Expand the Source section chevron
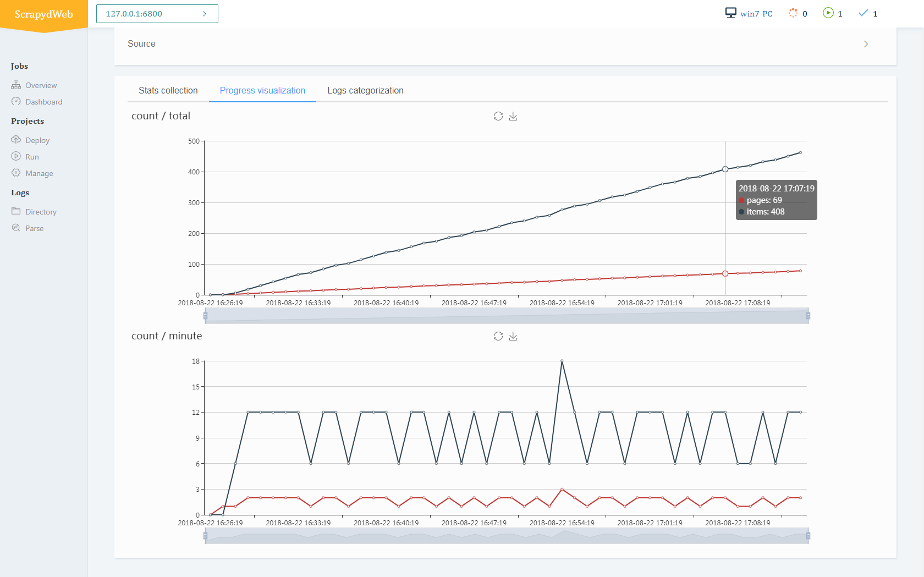This screenshot has width=924, height=577. (866, 44)
